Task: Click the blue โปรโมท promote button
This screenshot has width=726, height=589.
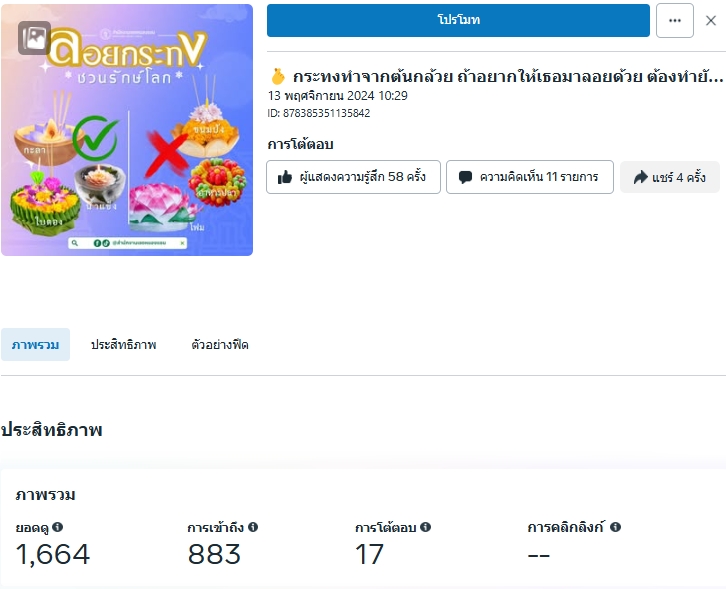Action: pyautogui.click(x=458, y=20)
